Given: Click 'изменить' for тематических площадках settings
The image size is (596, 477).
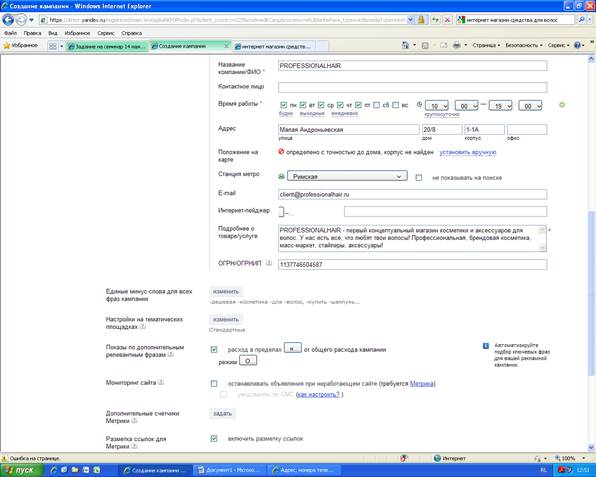Looking at the screenshot, I should [x=226, y=320].
